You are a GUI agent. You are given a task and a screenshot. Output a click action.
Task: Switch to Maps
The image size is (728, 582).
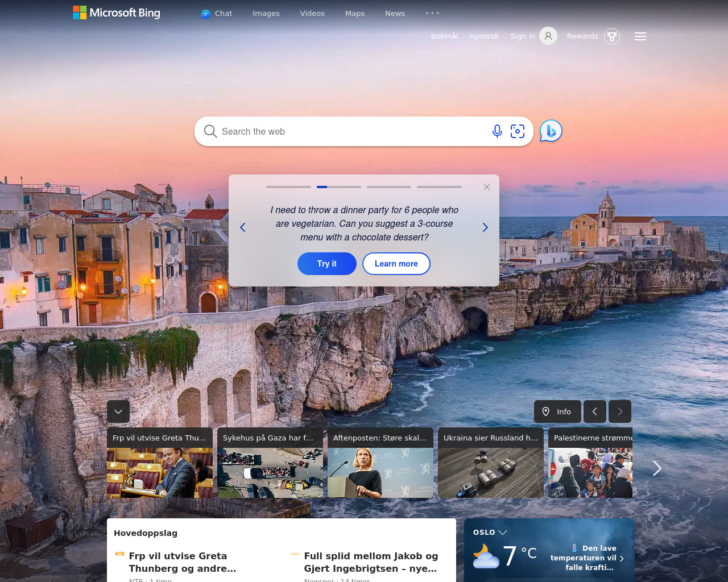pyautogui.click(x=355, y=14)
